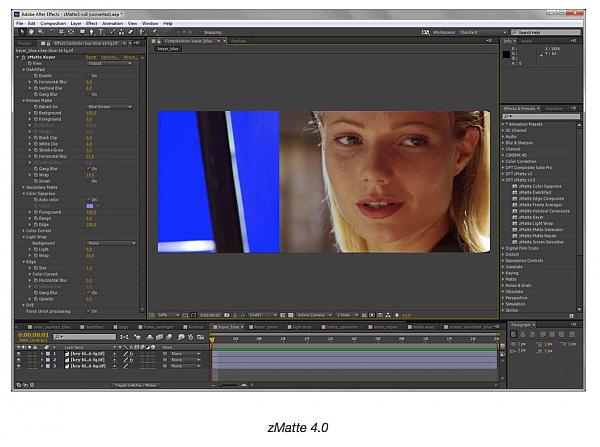
Task: Click the Motion Blur icon in timeline
Action: click(170, 337)
